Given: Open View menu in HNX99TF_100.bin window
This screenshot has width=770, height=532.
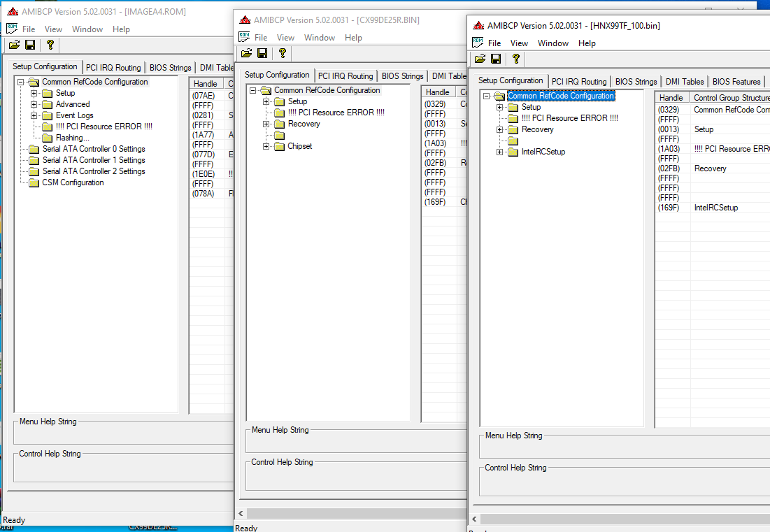Looking at the screenshot, I should coord(519,43).
